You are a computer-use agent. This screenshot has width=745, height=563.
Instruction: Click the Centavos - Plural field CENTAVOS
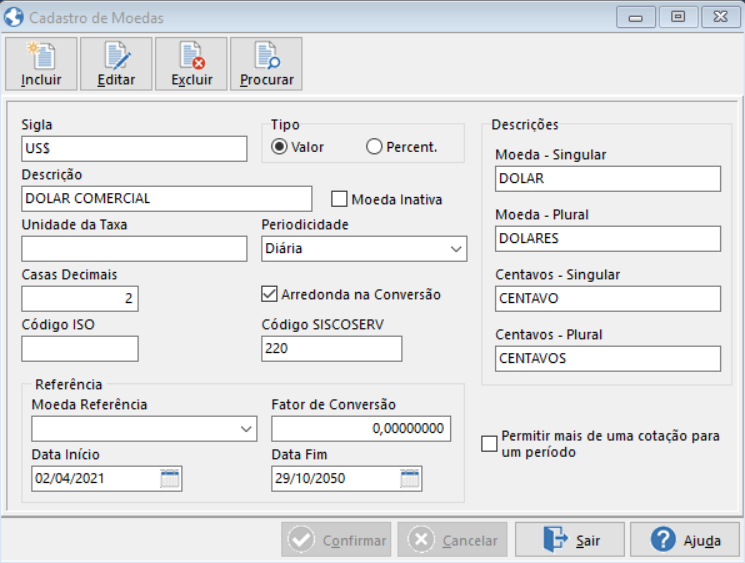(x=608, y=359)
